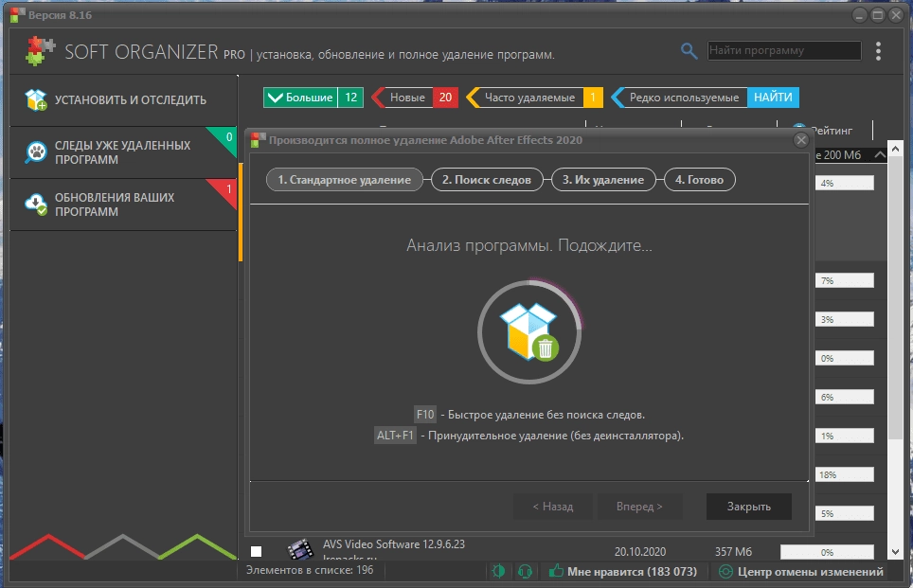Select step 3 Их удаление
The image size is (913, 588).
point(602,180)
